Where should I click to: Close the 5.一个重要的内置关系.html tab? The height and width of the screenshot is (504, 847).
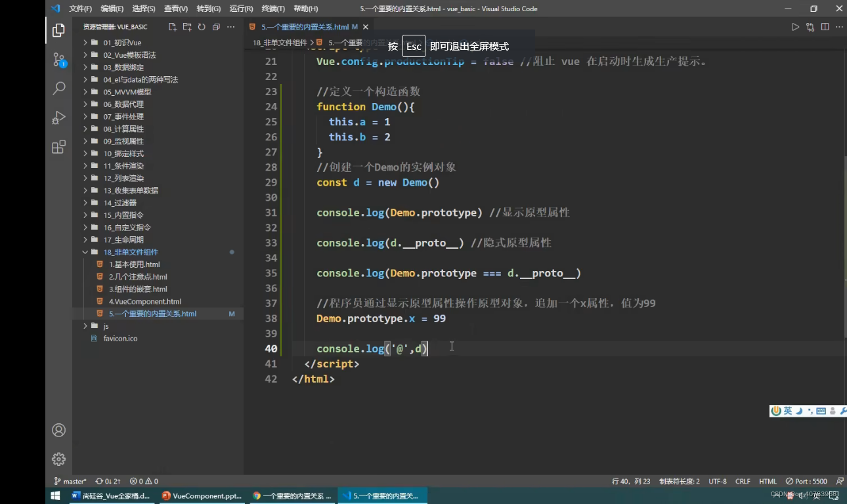pyautogui.click(x=366, y=27)
